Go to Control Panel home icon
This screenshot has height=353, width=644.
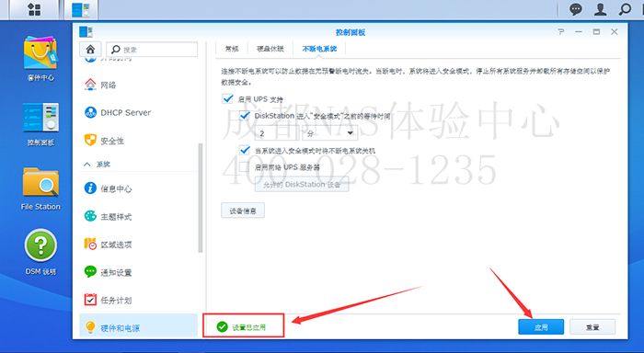90,50
